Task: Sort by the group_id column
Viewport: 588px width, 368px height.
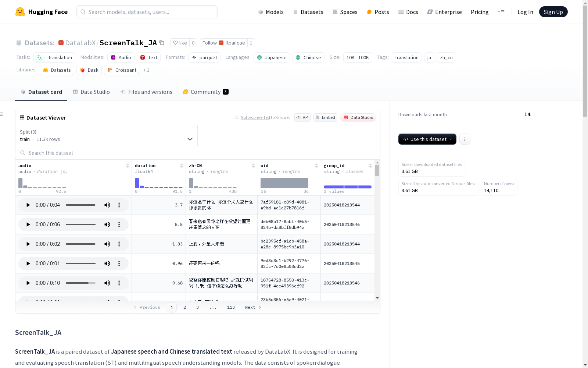Action: (370, 166)
